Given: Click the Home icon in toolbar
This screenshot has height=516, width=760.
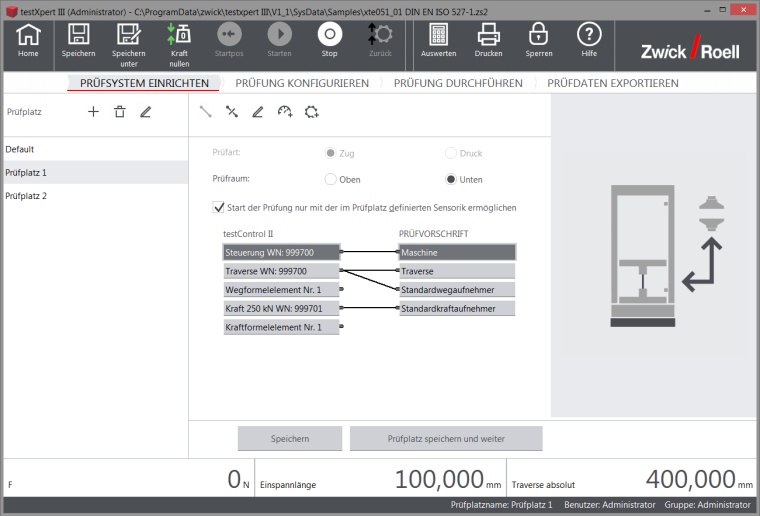Looking at the screenshot, I should (28, 37).
